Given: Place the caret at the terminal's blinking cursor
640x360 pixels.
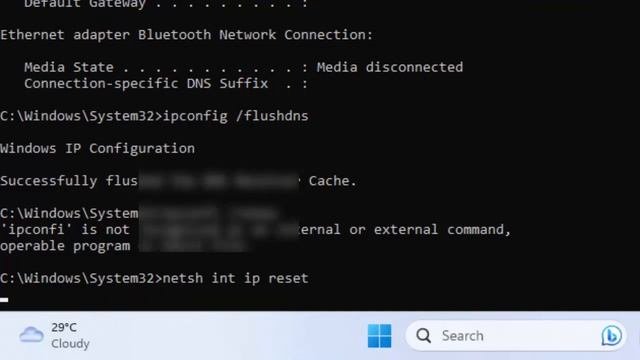Looking at the screenshot, I should pos(4,300).
